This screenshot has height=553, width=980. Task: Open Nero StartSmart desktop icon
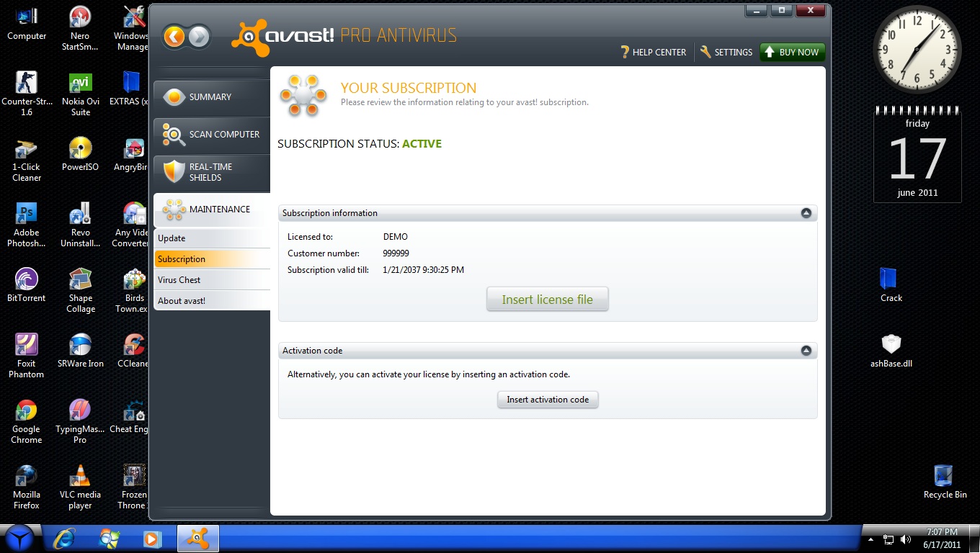tap(80, 29)
